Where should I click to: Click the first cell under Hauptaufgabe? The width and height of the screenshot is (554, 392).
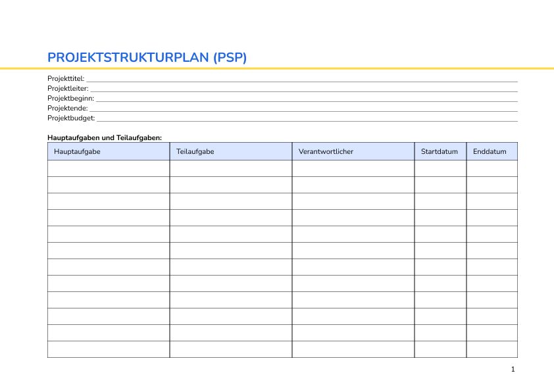(x=108, y=168)
